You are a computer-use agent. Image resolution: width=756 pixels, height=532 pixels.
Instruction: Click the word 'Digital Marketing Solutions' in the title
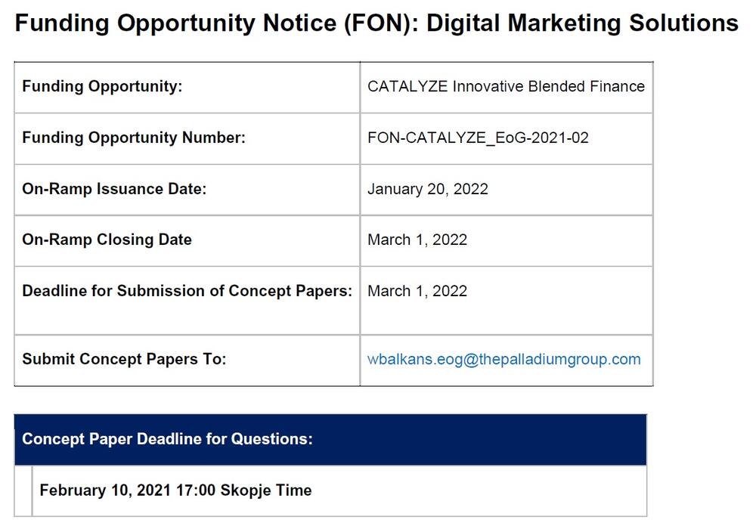(582, 23)
